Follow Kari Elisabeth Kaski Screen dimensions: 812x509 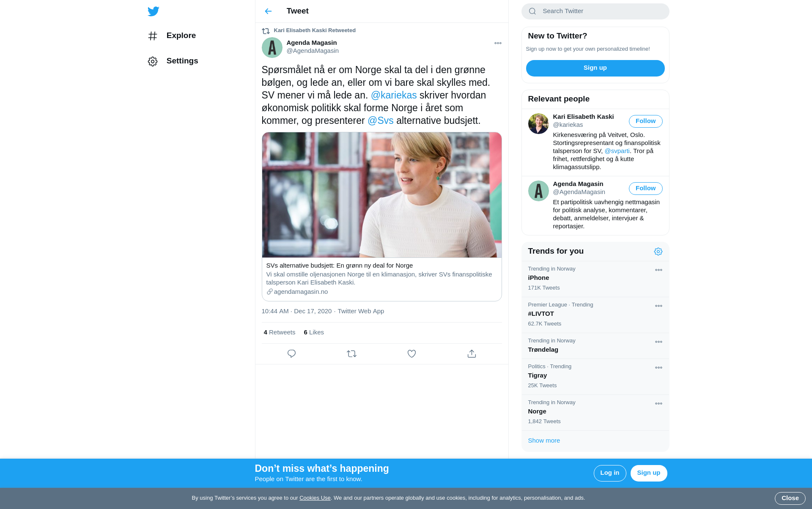(645, 121)
